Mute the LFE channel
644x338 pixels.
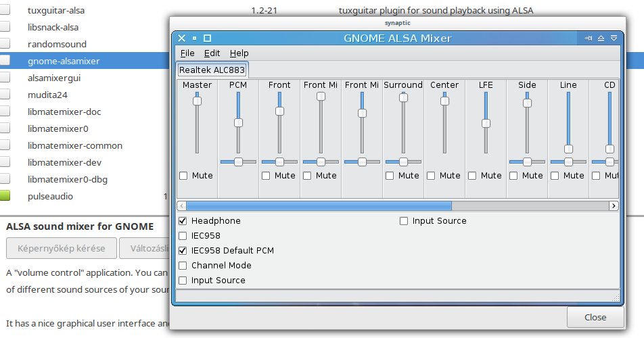tap(472, 176)
